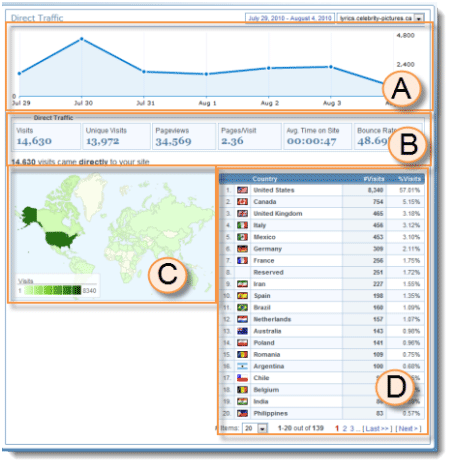Click the Jul 31 data point on chart
The height and width of the screenshot is (468, 454).
(x=144, y=71)
